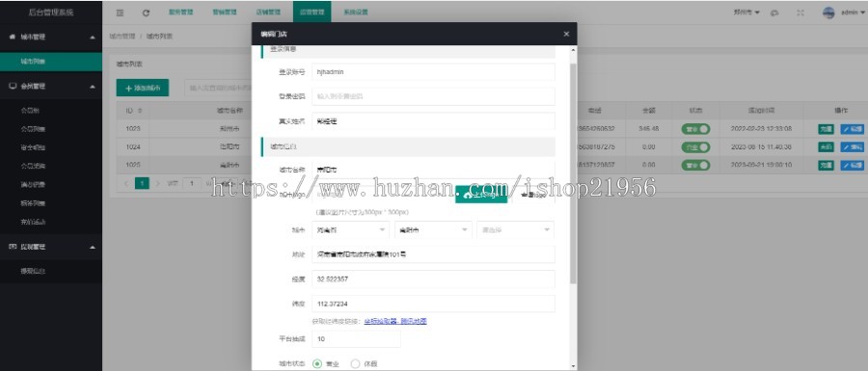The width and height of the screenshot is (868, 371).
Task: Click platform commission field showing 10
Action: point(356,338)
